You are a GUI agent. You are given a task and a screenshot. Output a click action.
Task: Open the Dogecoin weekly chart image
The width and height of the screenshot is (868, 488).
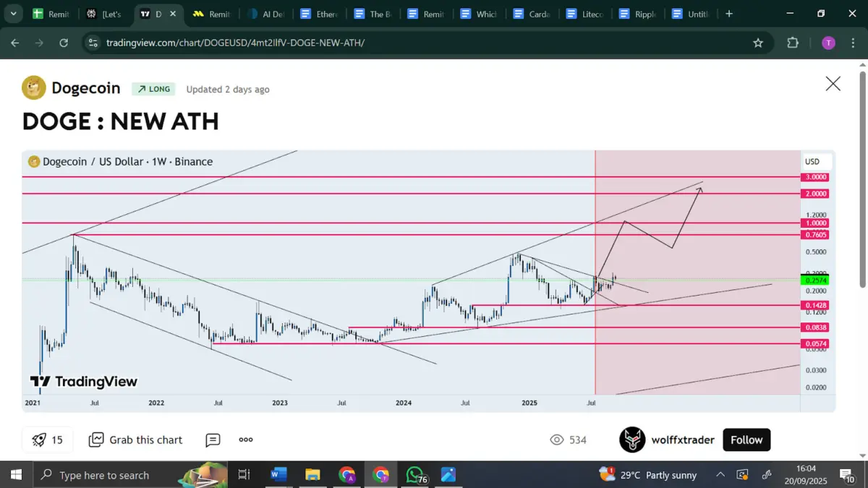pyautogui.click(x=429, y=281)
